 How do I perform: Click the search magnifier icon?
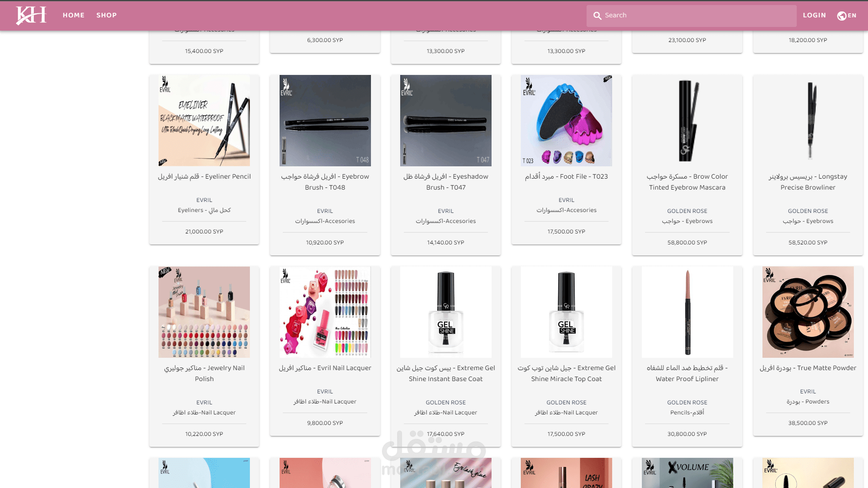coord(597,16)
